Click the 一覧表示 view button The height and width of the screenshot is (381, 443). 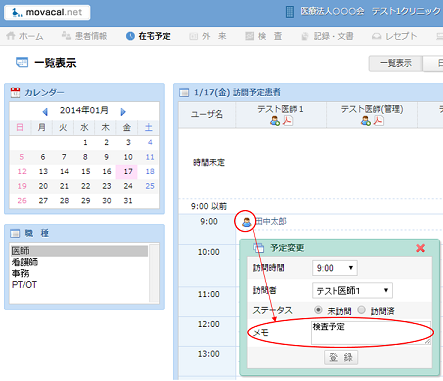coord(396,63)
